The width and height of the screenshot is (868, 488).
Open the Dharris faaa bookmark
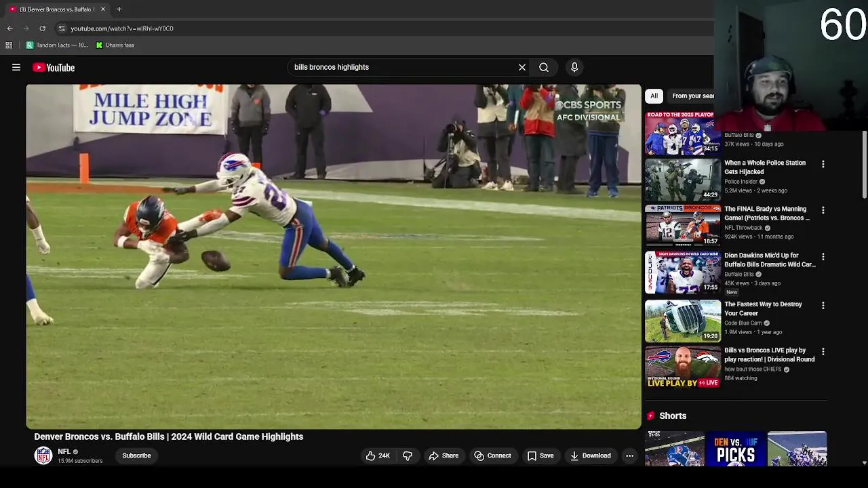115,45
